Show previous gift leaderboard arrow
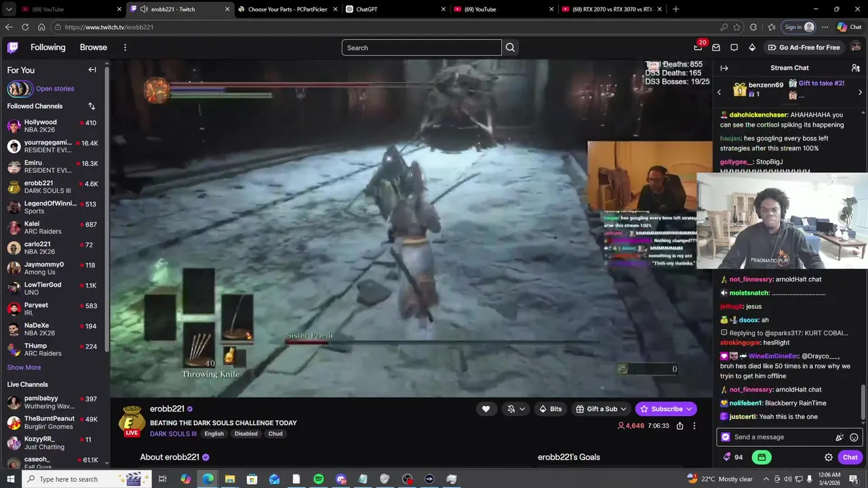Image resolution: width=868 pixels, height=488 pixels. pyautogui.click(x=719, y=92)
